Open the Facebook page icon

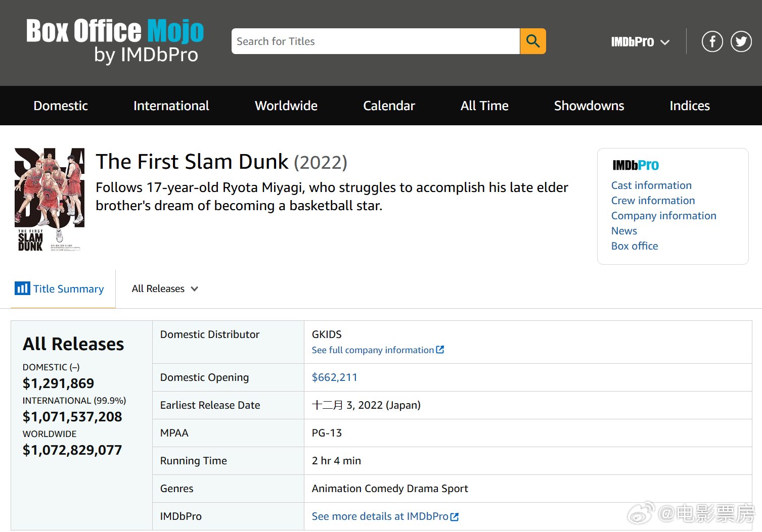712,41
